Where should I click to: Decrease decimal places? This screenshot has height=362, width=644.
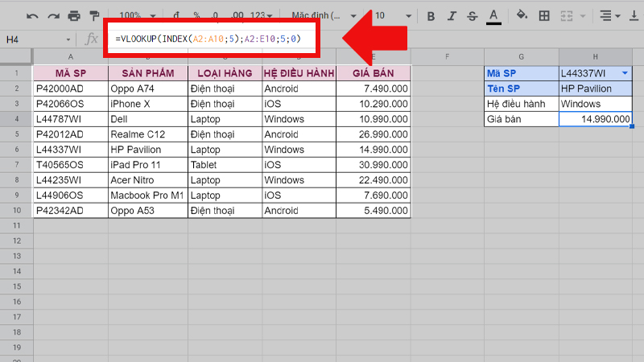tap(215, 15)
